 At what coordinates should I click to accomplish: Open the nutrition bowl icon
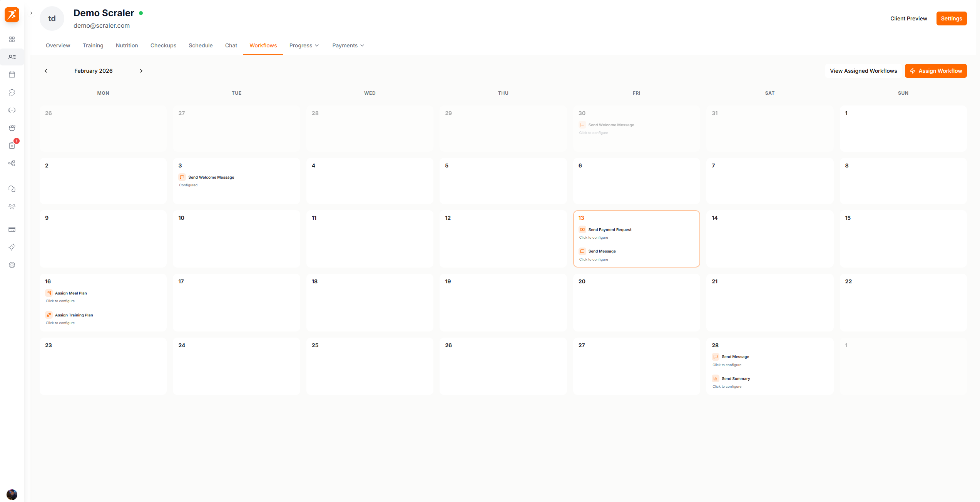(12, 128)
